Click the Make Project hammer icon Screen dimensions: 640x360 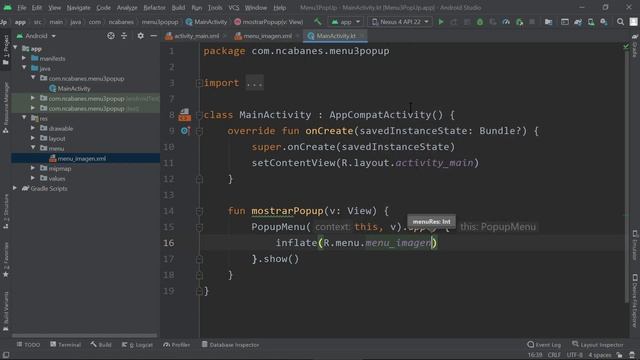(x=318, y=22)
